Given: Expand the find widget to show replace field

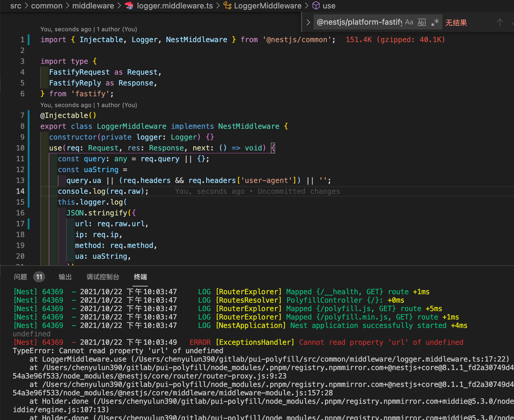Looking at the screenshot, I should point(308,22).
